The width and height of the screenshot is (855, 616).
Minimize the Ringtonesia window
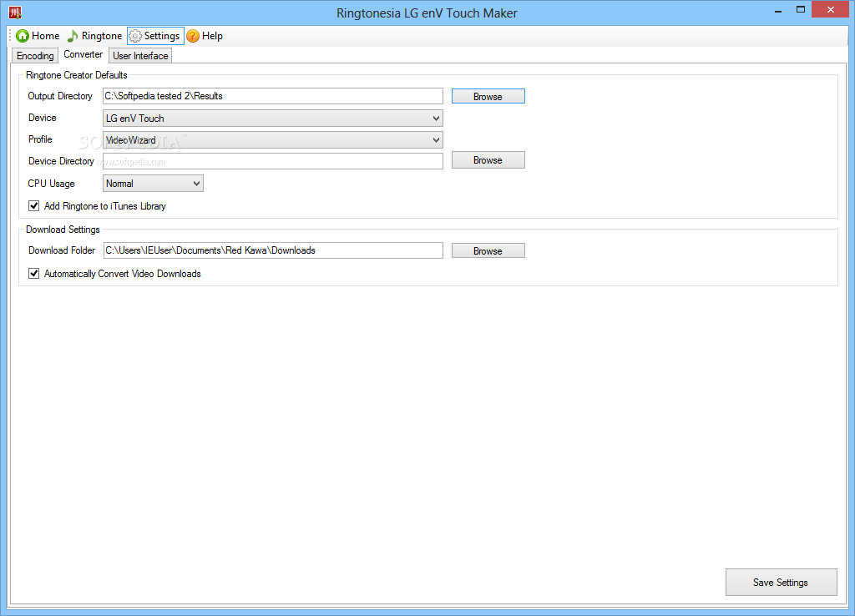click(778, 10)
